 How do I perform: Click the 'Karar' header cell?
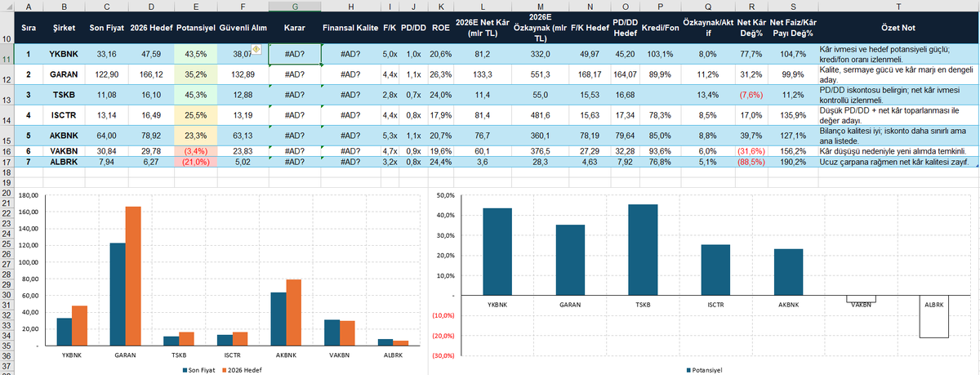pyautogui.click(x=294, y=27)
